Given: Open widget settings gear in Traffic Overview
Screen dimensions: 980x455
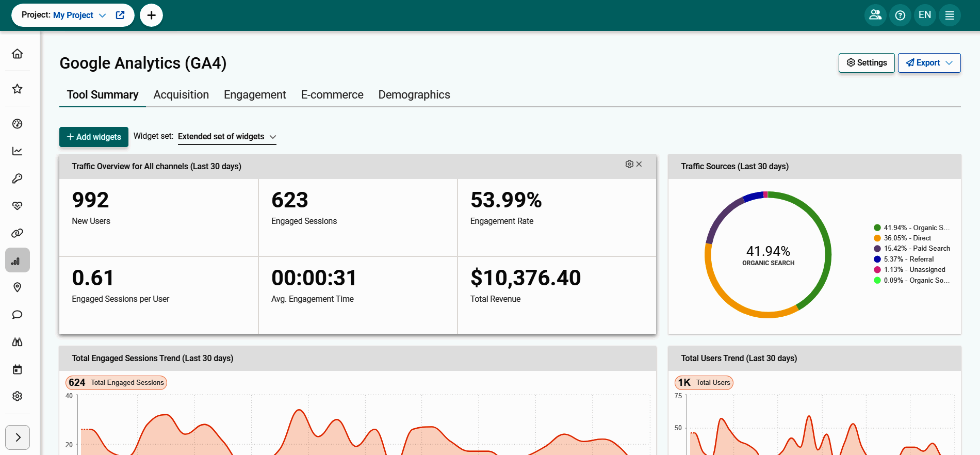Looking at the screenshot, I should (629, 164).
